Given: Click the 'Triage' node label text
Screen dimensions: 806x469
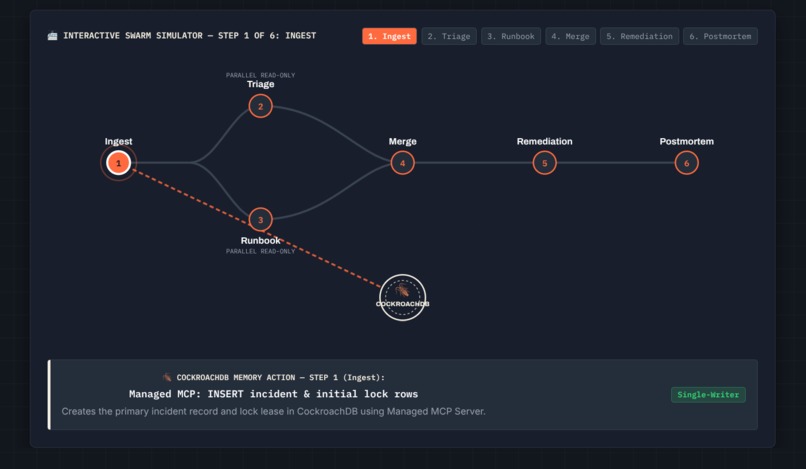Looking at the screenshot, I should pyautogui.click(x=261, y=84).
